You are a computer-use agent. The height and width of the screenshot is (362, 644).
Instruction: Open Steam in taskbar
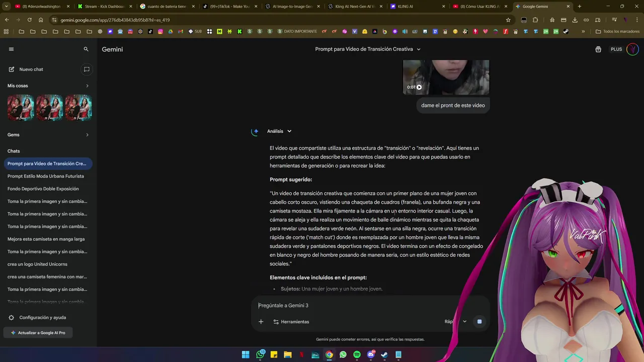tap(384, 354)
